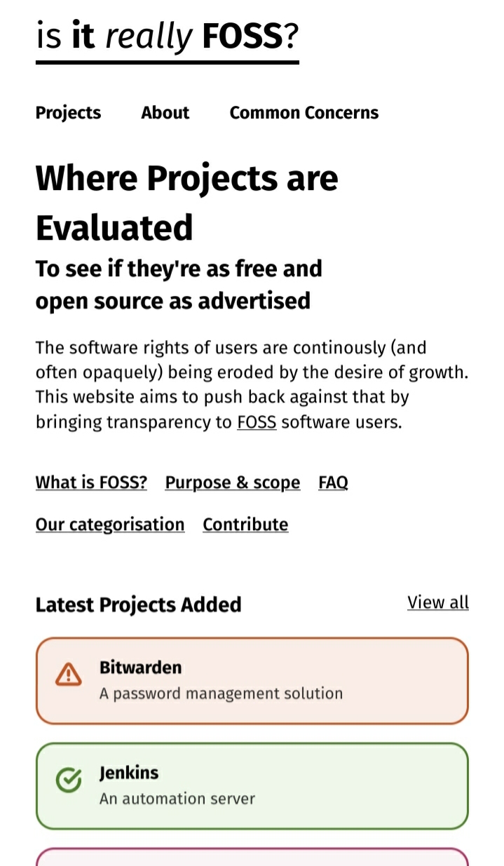Open the Bitwarden project title

[140, 668]
